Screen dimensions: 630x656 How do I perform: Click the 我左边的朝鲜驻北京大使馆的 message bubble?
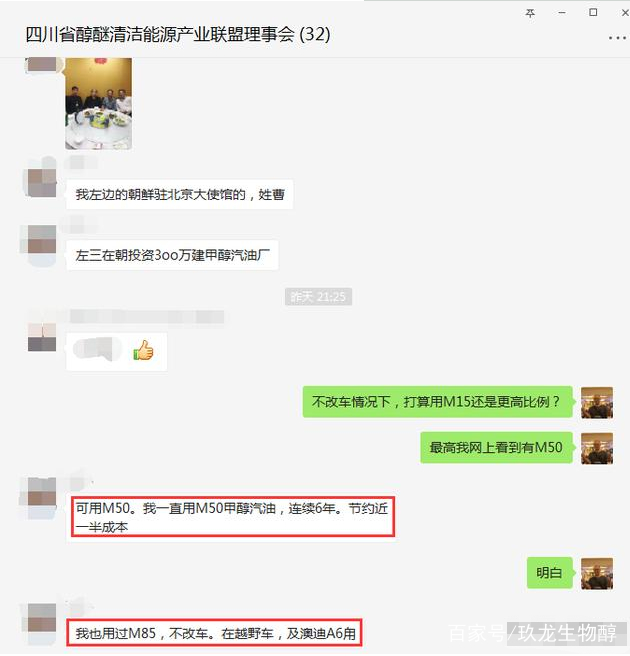(x=179, y=195)
